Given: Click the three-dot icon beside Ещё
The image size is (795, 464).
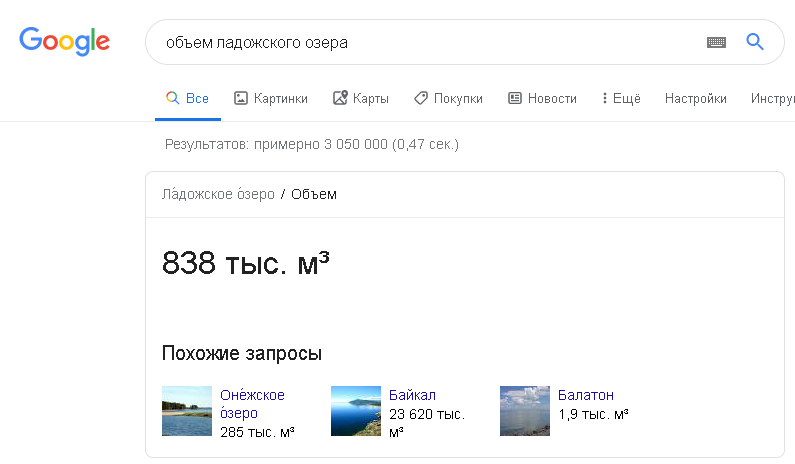Looking at the screenshot, I should pos(604,98).
